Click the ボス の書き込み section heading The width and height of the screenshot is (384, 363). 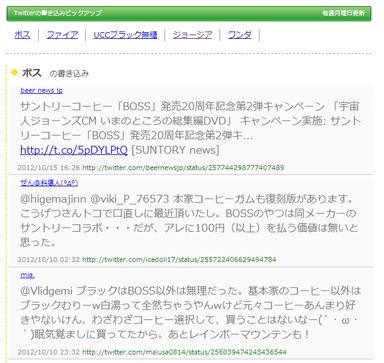point(55,73)
